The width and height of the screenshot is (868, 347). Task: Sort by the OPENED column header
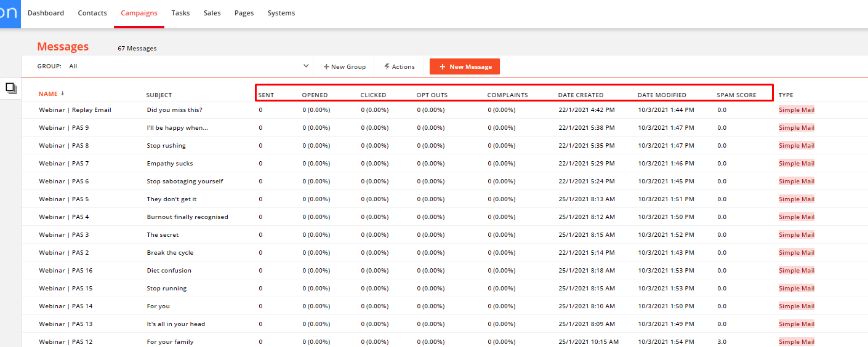[315, 95]
